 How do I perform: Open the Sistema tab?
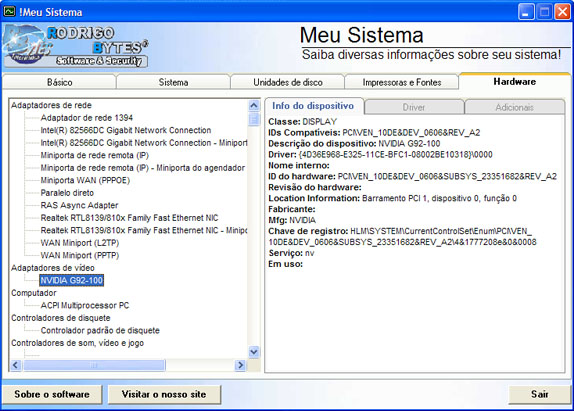[173, 82]
